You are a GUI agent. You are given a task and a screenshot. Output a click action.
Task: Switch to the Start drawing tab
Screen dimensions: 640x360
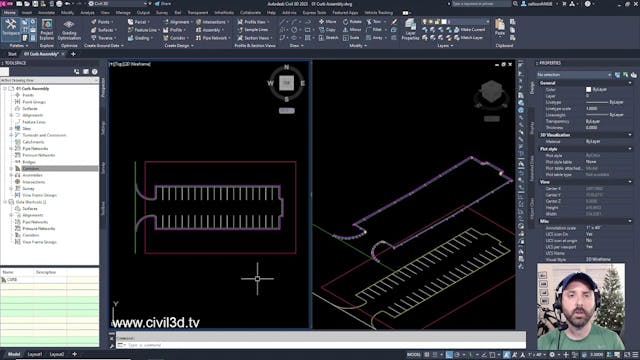[x=12, y=54]
